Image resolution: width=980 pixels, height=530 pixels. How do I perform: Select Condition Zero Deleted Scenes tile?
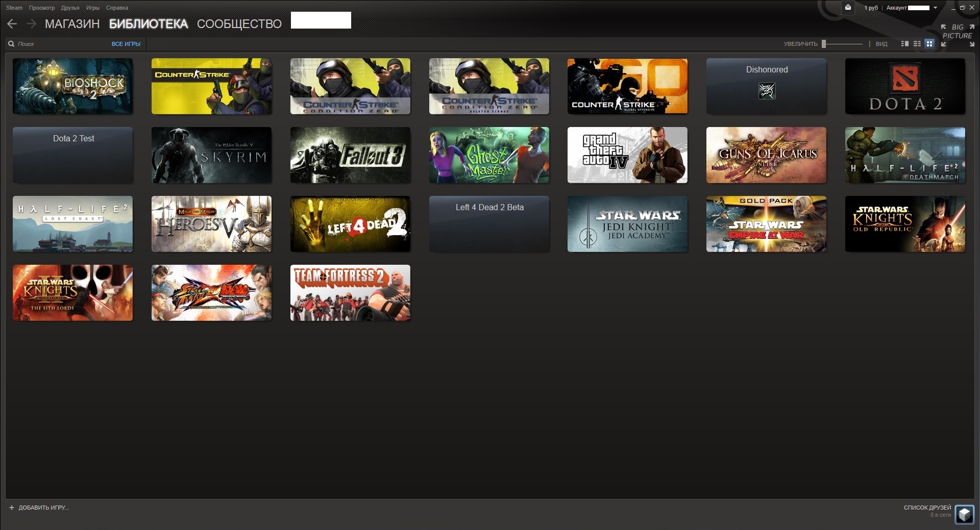click(x=489, y=86)
